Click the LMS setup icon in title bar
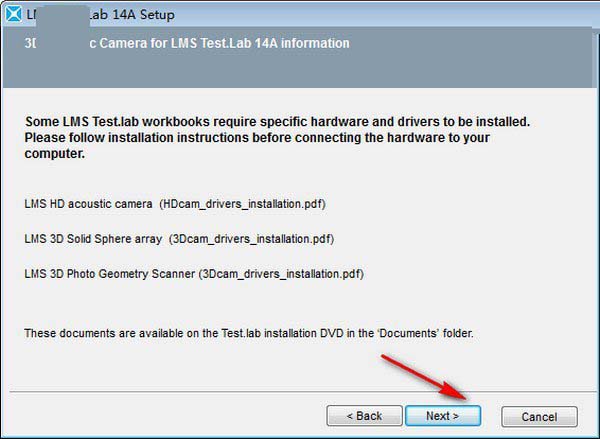Viewport: 600px width, 439px height. (13, 13)
